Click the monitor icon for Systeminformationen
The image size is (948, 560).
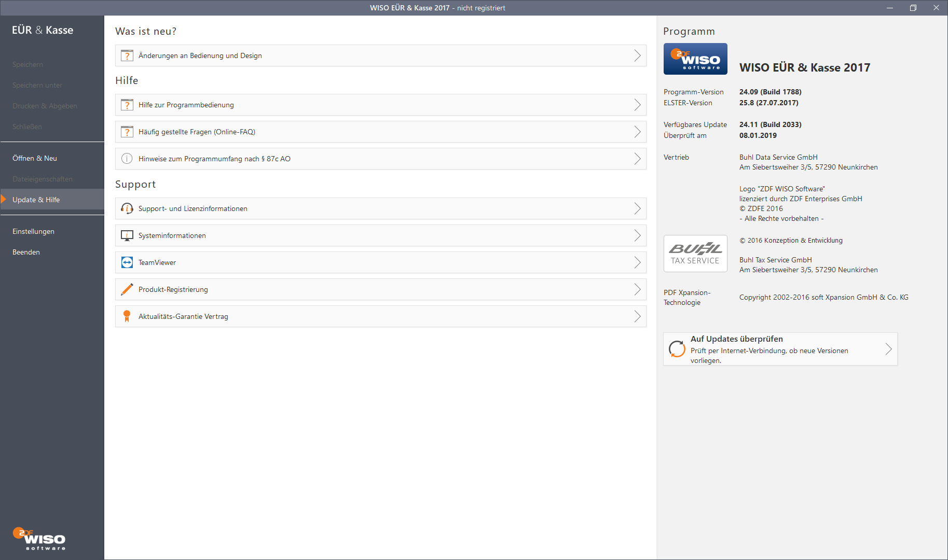[x=127, y=235]
